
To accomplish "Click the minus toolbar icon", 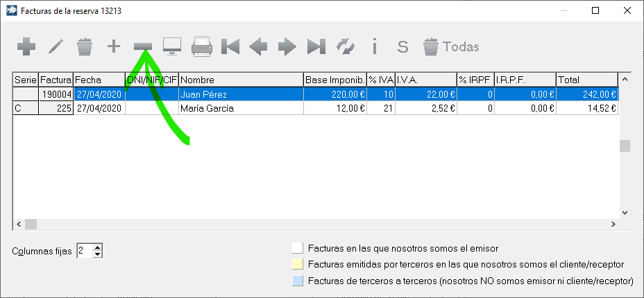I will tap(143, 46).
